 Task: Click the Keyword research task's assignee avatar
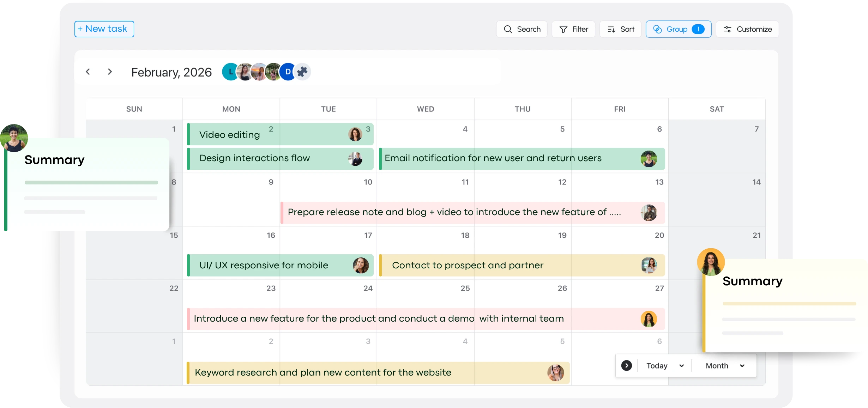click(555, 373)
